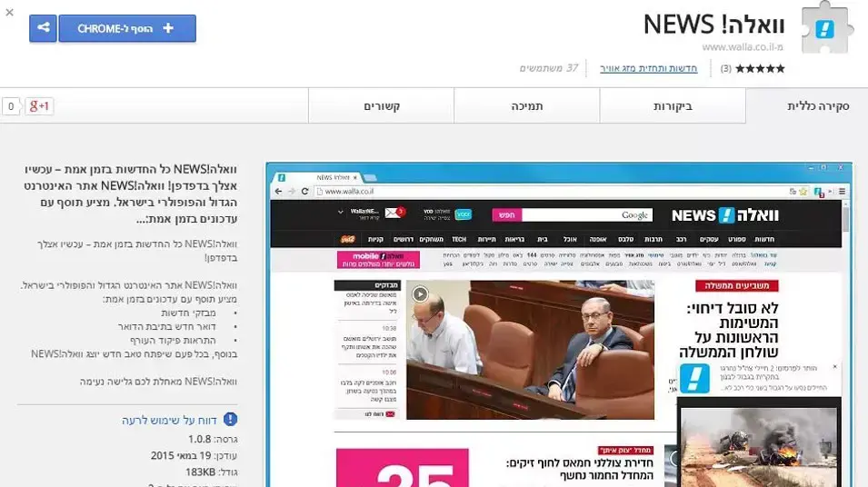This screenshot has height=487, width=868.
Task: Close the extension details overlay
Action: (x=9, y=12)
